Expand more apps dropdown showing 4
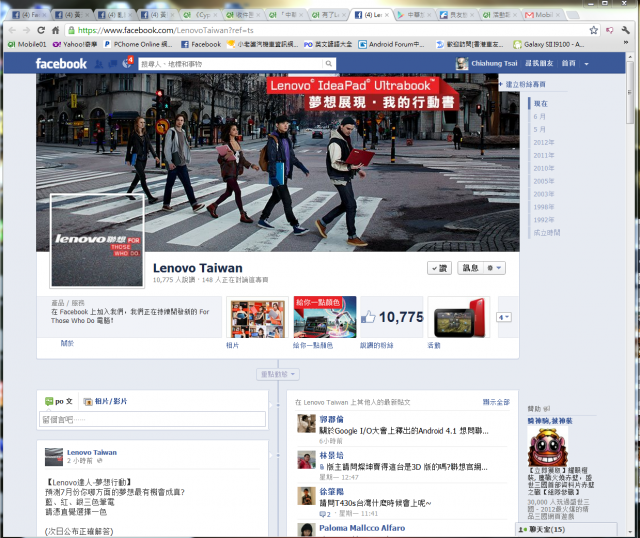The height and width of the screenshot is (538, 640). 504,317
